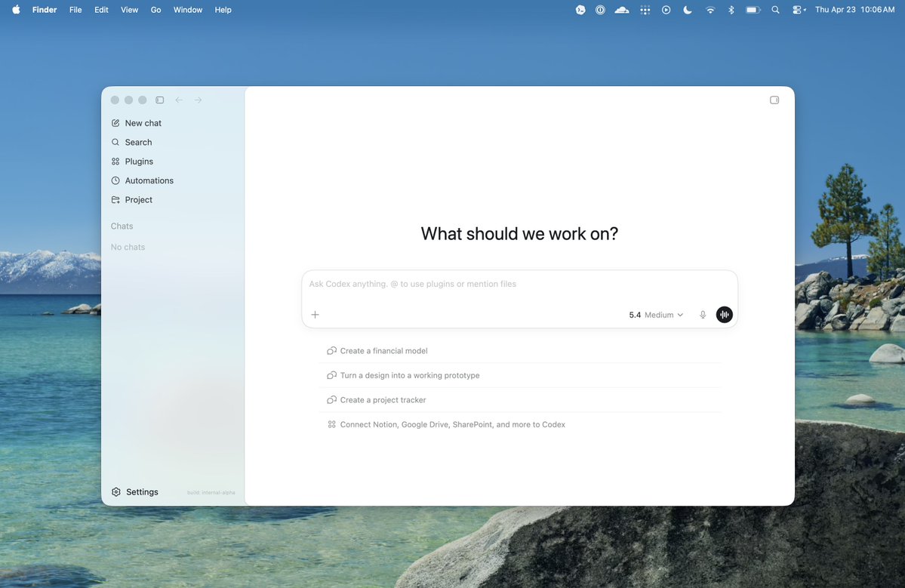Image resolution: width=905 pixels, height=588 pixels.
Task: Open Project in the sidebar
Action: click(131, 200)
